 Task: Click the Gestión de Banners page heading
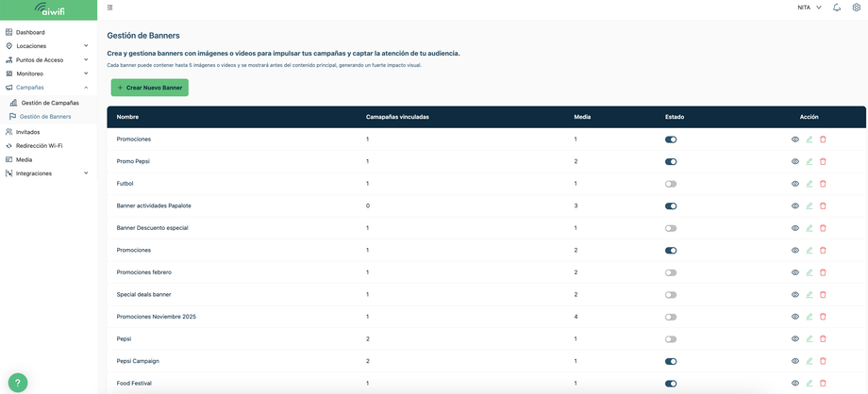[x=142, y=36]
